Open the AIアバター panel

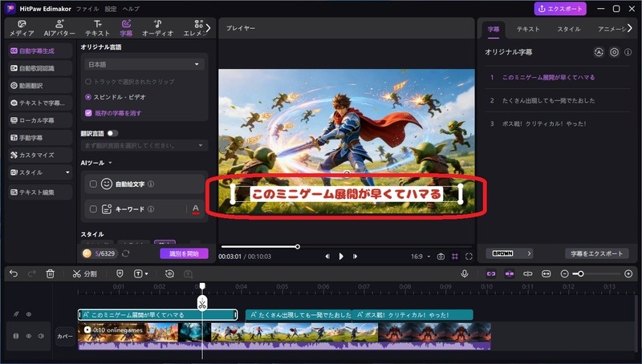coord(59,28)
